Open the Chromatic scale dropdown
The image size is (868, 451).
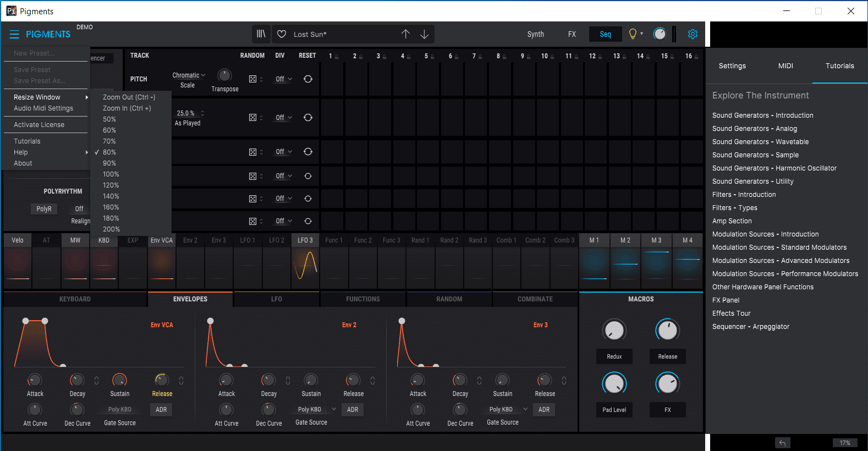[188, 75]
